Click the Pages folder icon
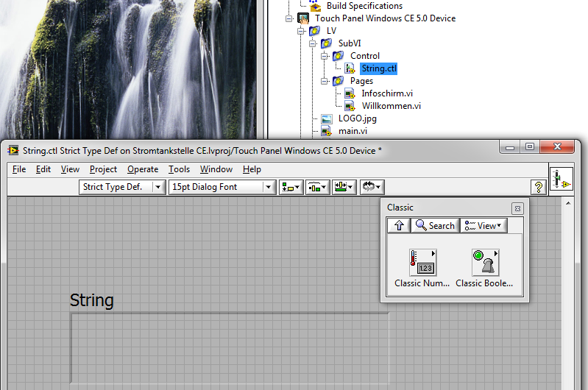 pyautogui.click(x=339, y=81)
